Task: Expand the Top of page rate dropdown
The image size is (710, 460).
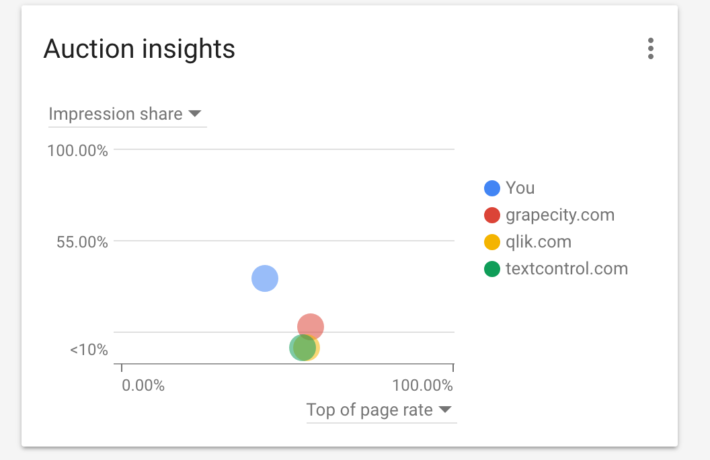Action: tap(380, 410)
